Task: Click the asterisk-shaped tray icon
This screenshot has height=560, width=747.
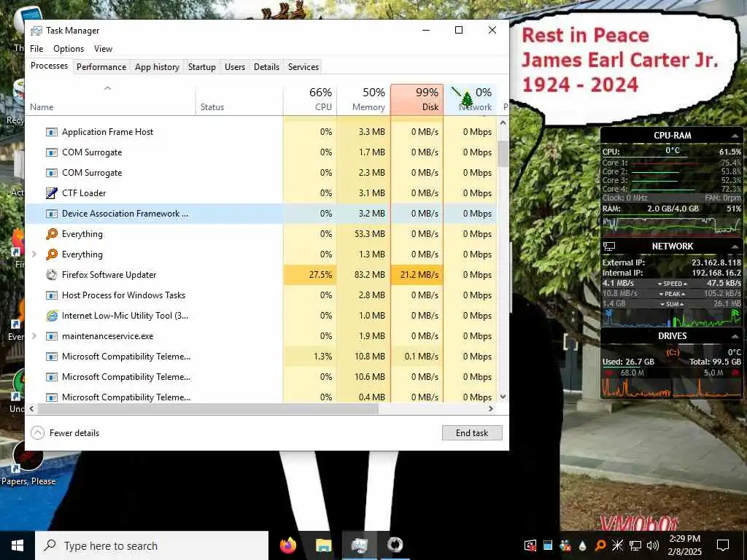Action: (617, 545)
